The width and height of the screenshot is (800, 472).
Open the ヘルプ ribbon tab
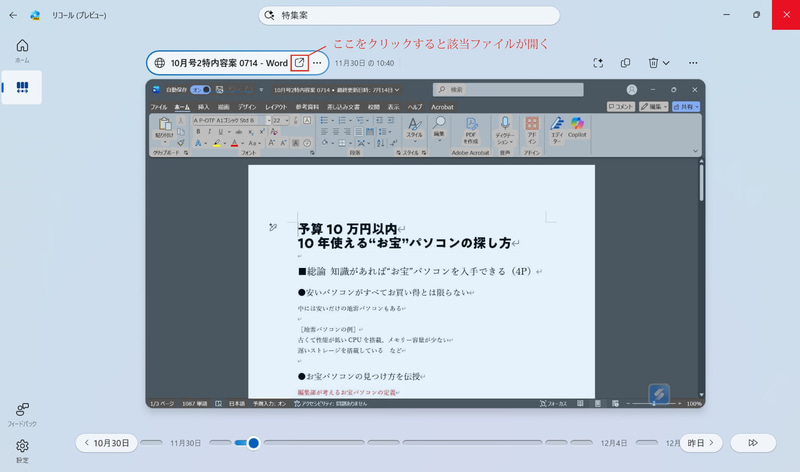[415, 107]
